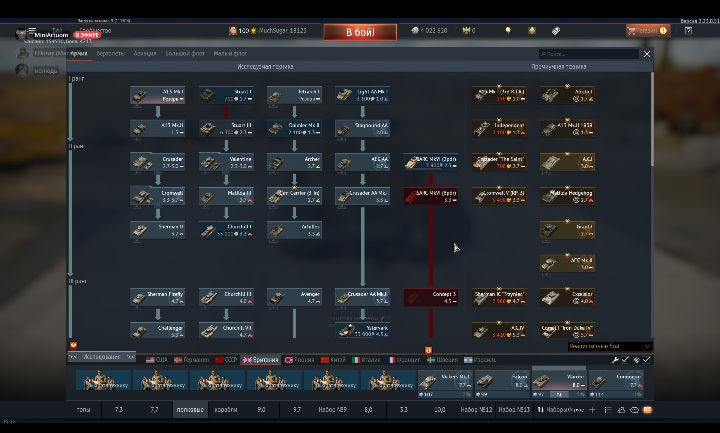Select the premium Crusader "The Saint" card
The image size is (720, 433).
click(499, 163)
